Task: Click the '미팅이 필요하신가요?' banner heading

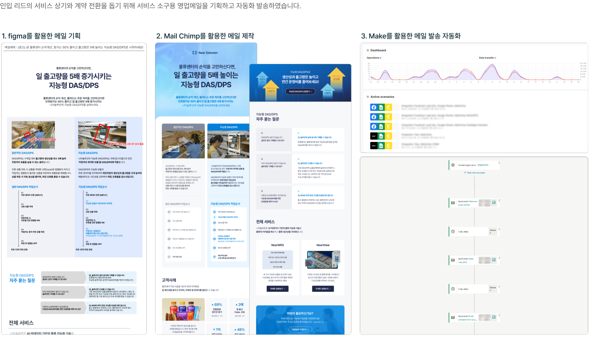Action: click(300, 314)
